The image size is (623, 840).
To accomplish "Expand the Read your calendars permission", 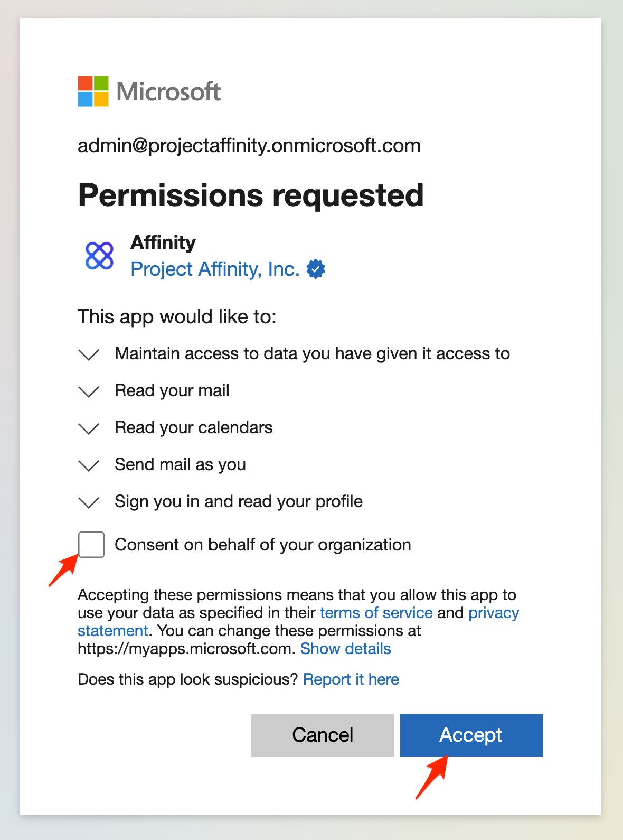I will pos(89,428).
